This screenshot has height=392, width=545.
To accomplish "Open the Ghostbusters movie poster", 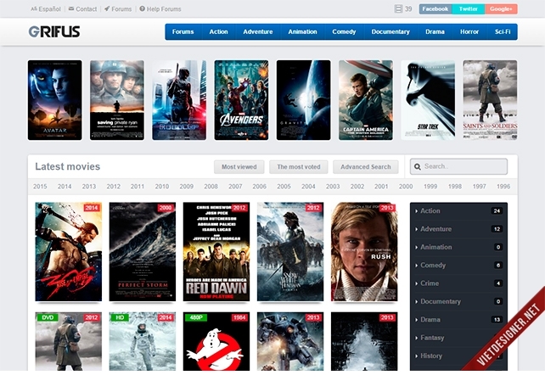I will [216, 341].
